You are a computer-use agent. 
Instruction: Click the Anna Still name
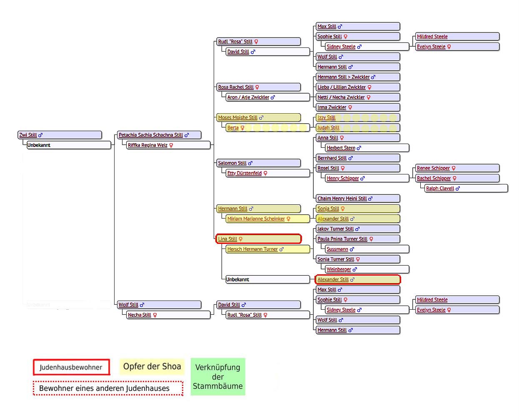click(328, 138)
